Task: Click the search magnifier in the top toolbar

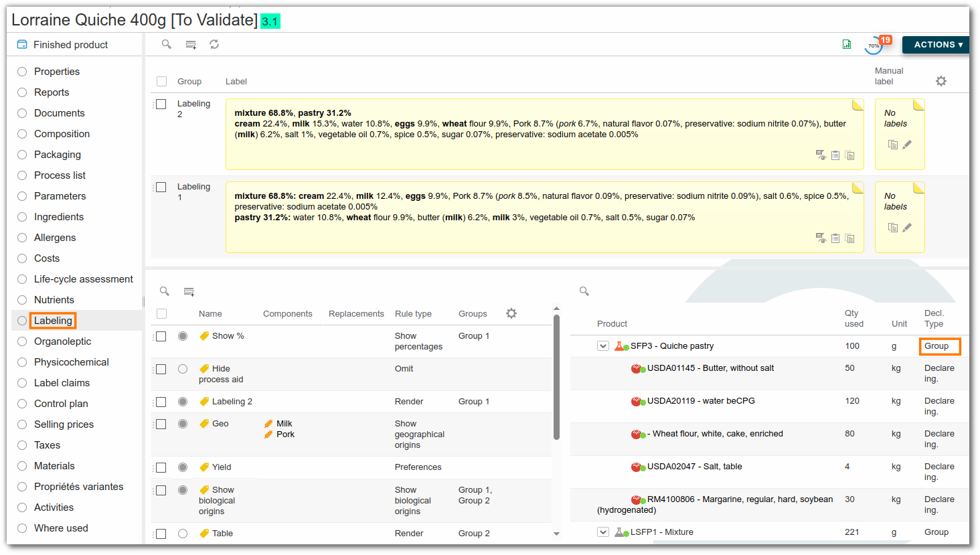Action: (x=167, y=44)
